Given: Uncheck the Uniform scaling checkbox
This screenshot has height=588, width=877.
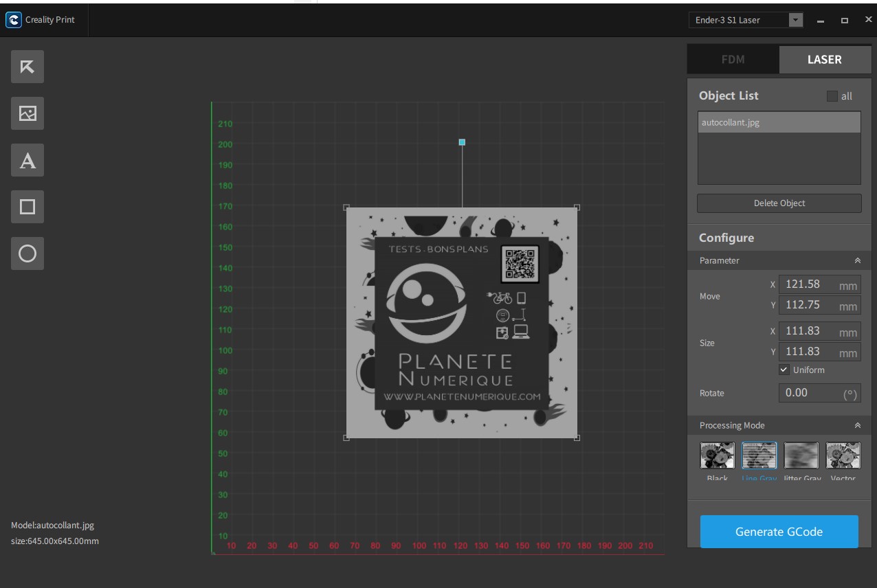Looking at the screenshot, I should (784, 370).
